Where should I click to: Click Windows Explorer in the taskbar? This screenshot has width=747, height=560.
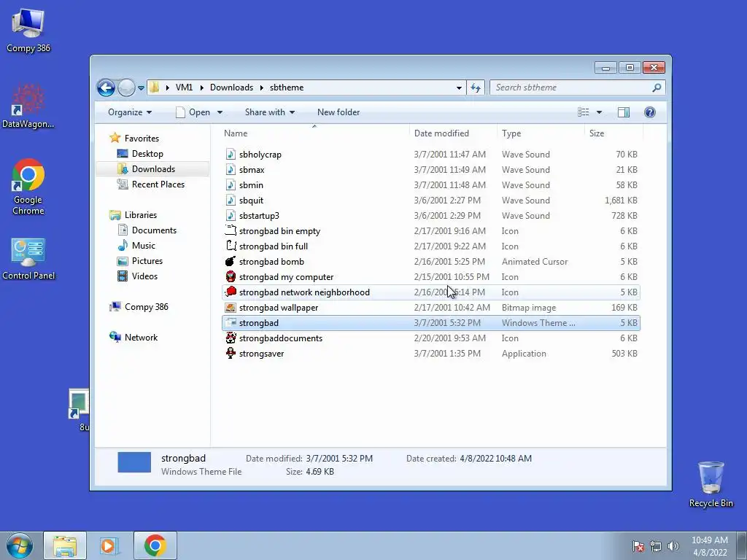click(65, 545)
